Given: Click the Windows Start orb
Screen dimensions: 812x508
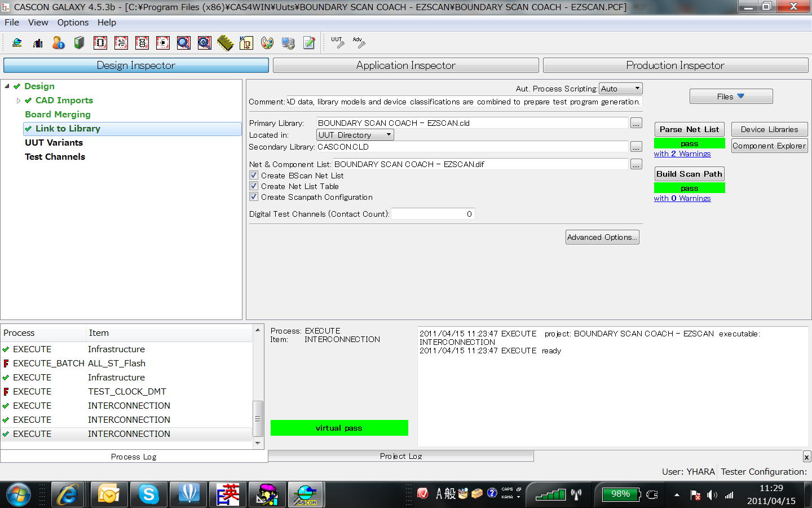Looking at the screenshot, I should click(x=19, y=495).
